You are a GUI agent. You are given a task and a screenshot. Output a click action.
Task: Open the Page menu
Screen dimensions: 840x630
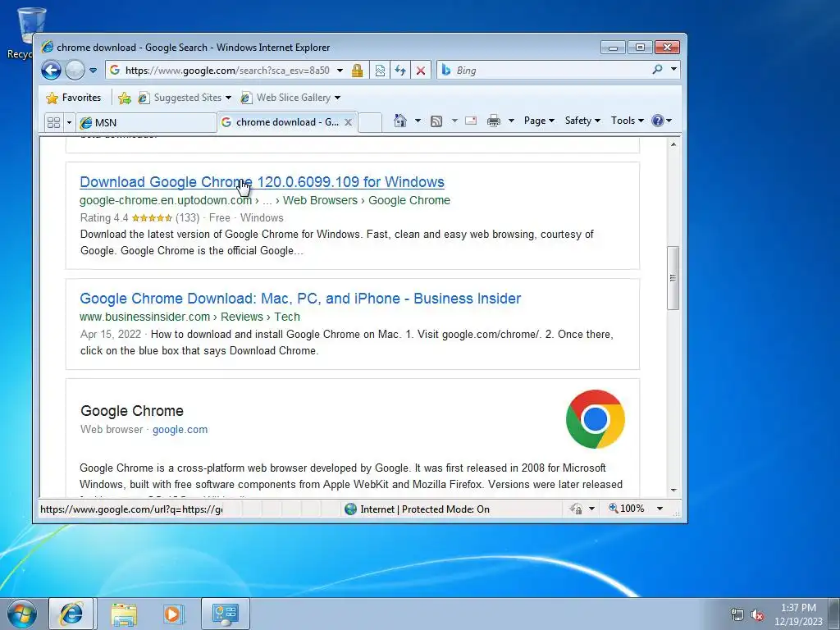[x=539, y=121]
